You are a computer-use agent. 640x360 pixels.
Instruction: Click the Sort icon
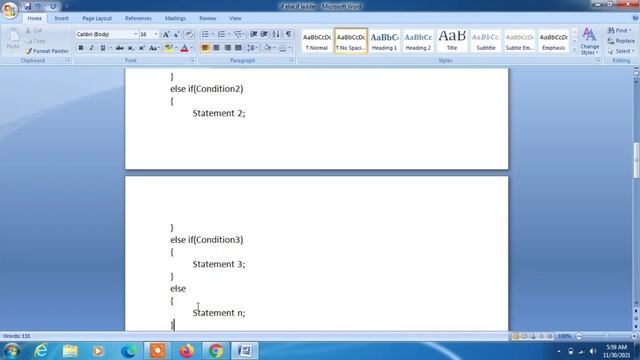point(276,34)
